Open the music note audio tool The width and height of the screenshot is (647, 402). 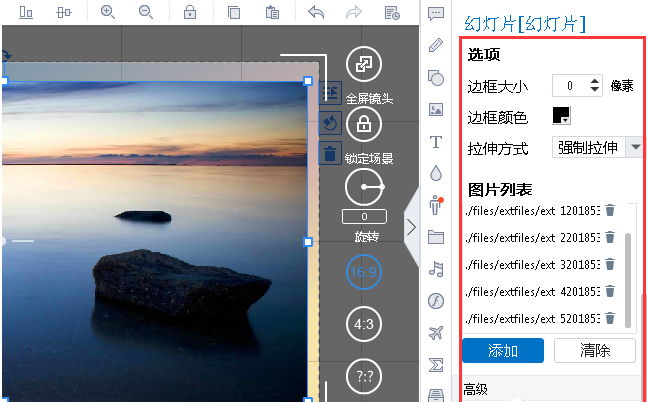(x=436, y=269)
